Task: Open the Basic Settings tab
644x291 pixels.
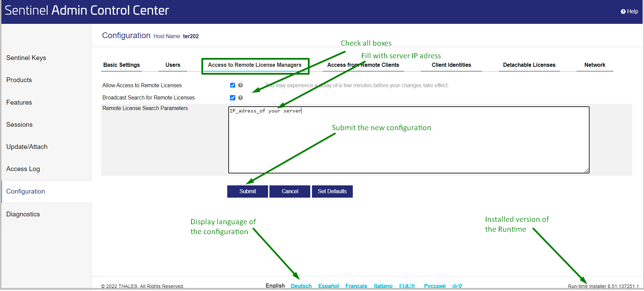Action: (121, 65)
